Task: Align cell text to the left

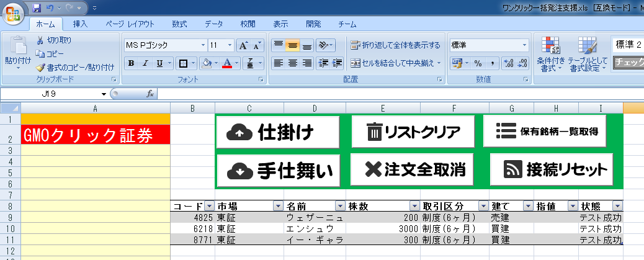Action: (279, 63)
